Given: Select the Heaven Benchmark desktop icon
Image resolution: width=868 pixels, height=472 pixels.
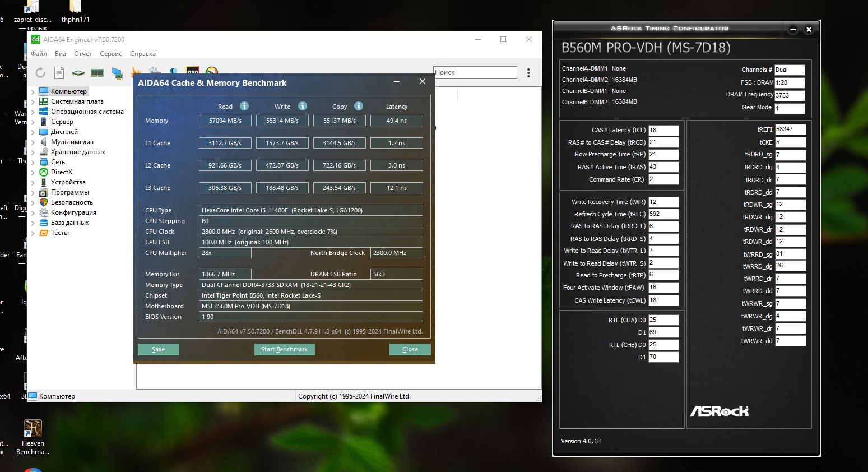Looking at the screenshot, I should [x=33, y=437].
